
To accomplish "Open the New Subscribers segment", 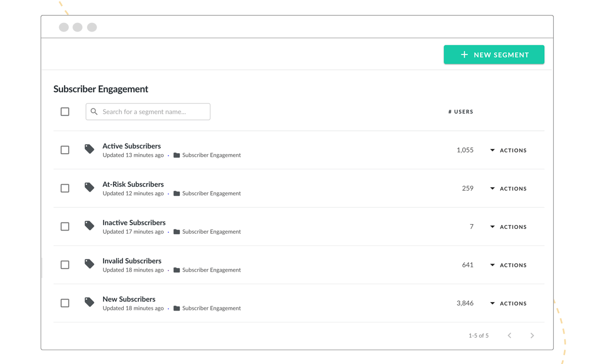I will 129,299.
